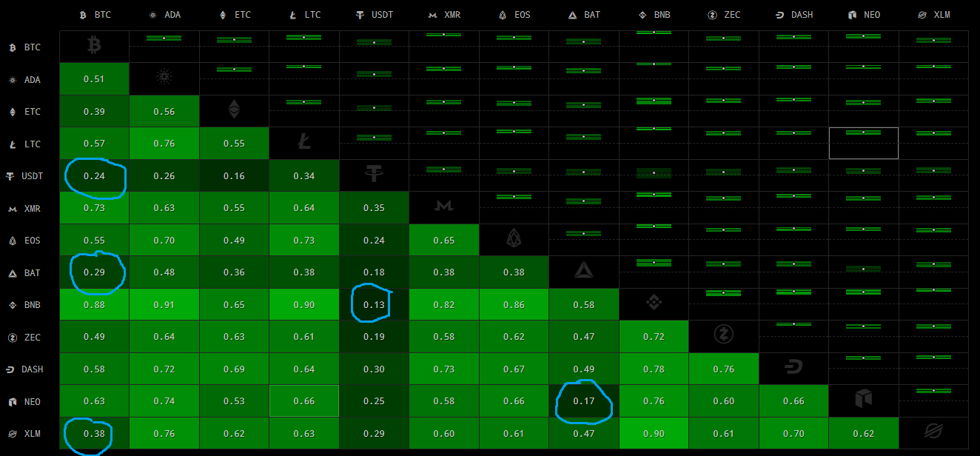
Task: Click the Monero logo on the diagonal
Action: point(444,207)
